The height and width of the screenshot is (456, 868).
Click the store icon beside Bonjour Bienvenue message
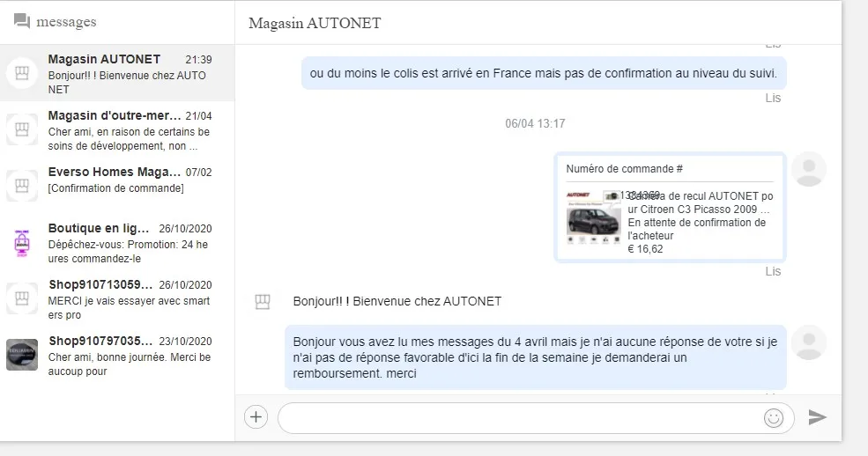tap(263, 302)
